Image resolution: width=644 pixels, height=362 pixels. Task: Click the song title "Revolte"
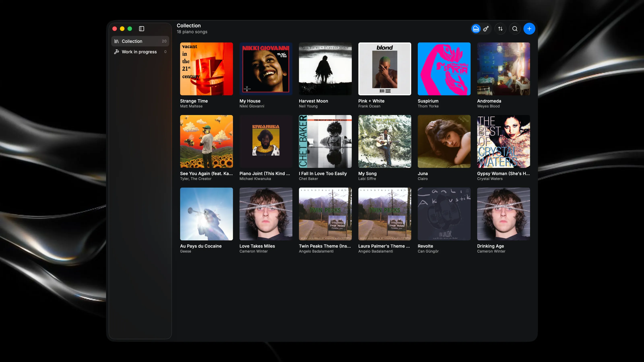(x=425, y=246)
